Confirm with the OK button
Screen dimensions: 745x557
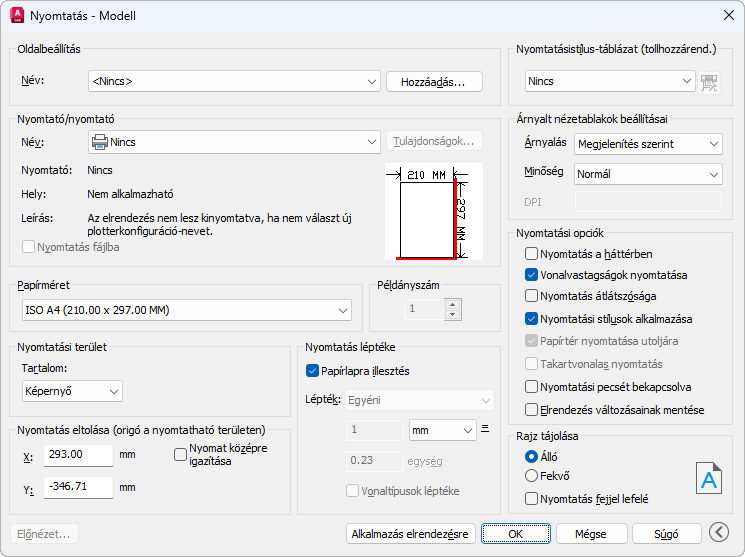tap(516, 534)
